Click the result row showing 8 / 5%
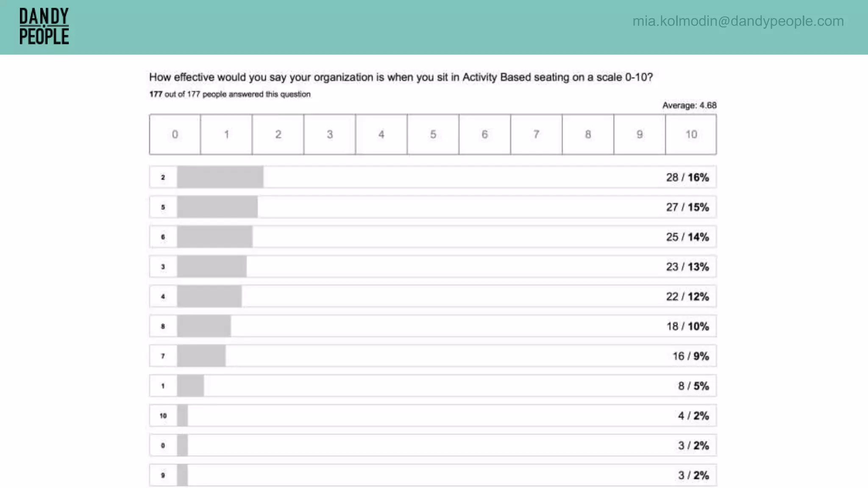The image size is (868, 488). click(433, 386)
